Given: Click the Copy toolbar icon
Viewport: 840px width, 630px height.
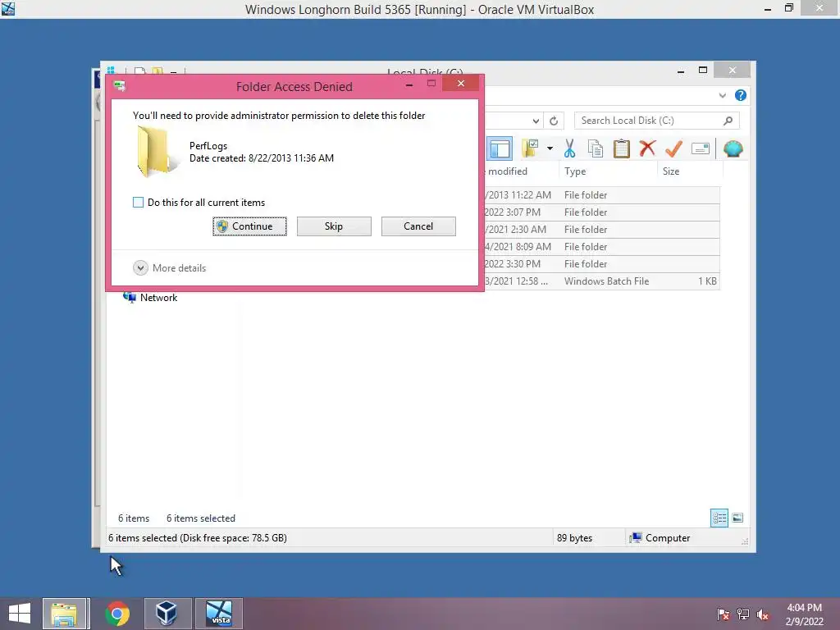Looking at the screenshot, I should [x=596, y=149].
